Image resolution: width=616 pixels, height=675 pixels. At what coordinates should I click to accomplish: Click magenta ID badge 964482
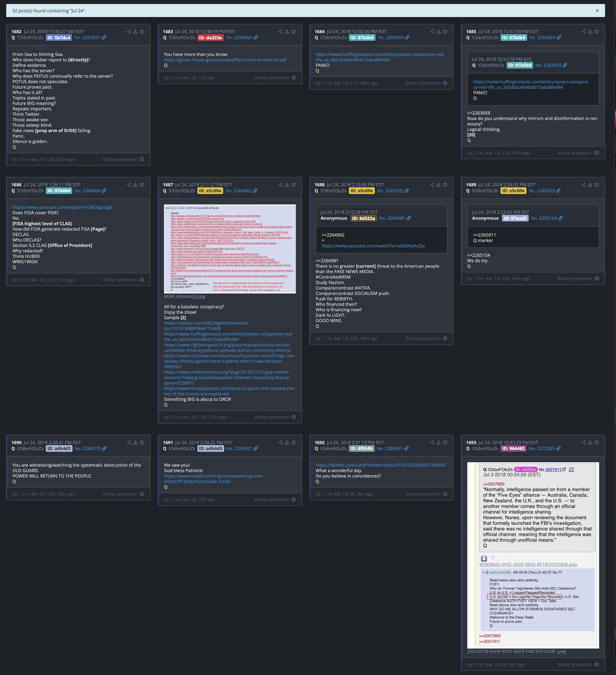tap(513, 448)
